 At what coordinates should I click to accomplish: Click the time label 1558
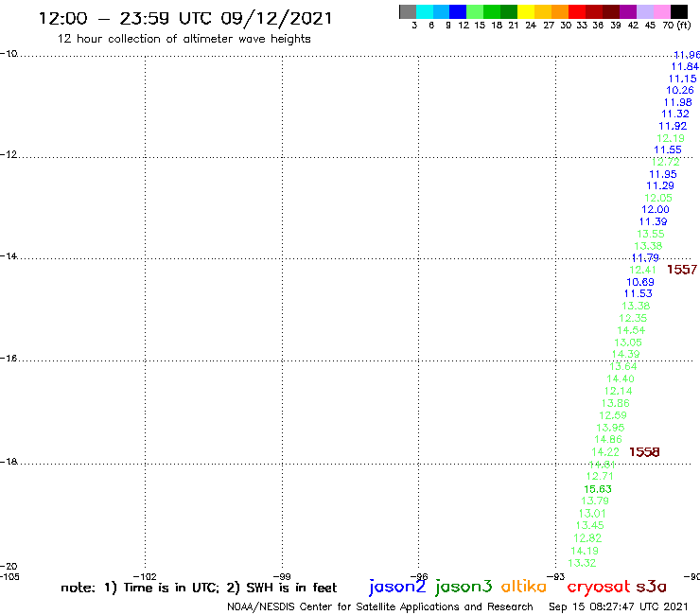pyautogui.click(x=644, y=452)
